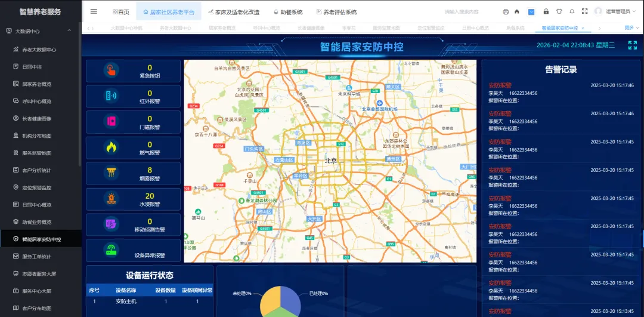
Task: Open the 移动侦测告警 alarm card
Action: coord(134,225)
